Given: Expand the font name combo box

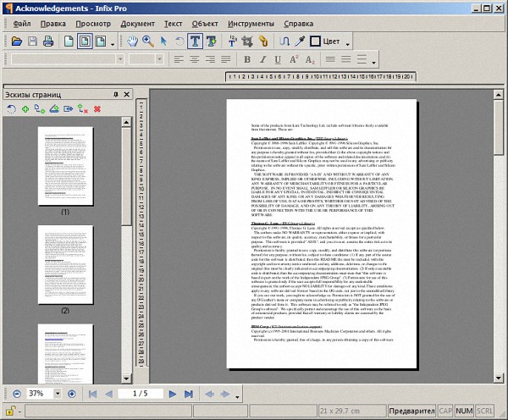Looking at the screenshot, I should coord(120,60).
